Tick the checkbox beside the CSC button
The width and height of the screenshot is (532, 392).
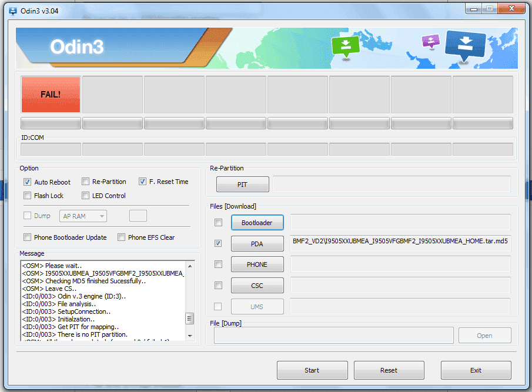(219, 286)
